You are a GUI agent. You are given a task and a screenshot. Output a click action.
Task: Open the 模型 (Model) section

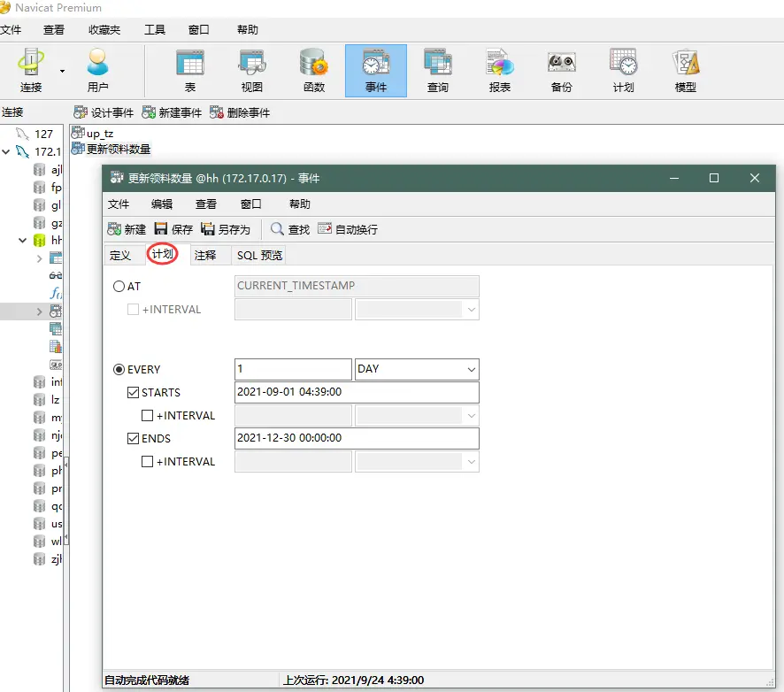(686, 71)
